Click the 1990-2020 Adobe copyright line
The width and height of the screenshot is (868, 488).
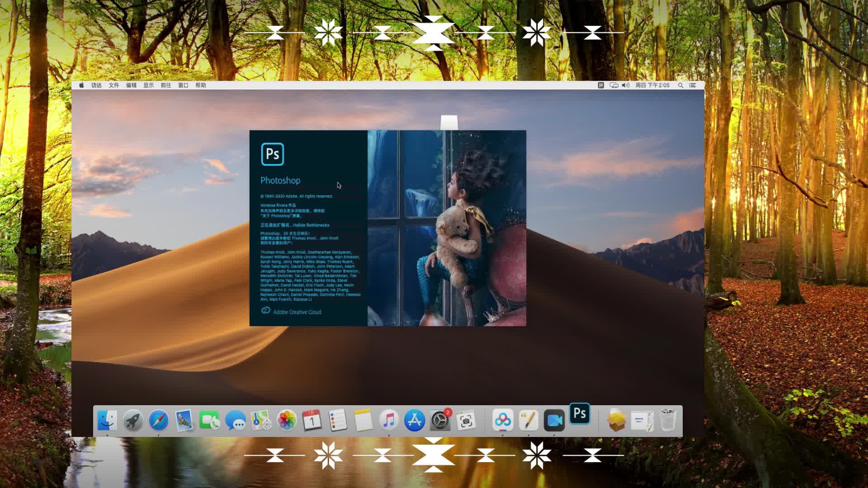297,196
